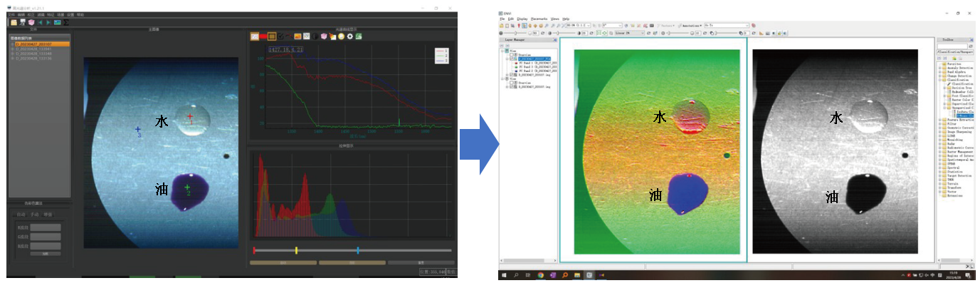
Task: Select dataset D_20230427_203107 in image list
Action: 42,44
